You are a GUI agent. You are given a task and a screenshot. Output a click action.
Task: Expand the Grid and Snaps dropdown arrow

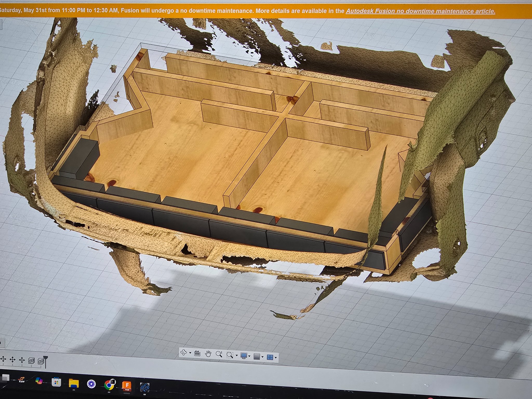[262, 357]
